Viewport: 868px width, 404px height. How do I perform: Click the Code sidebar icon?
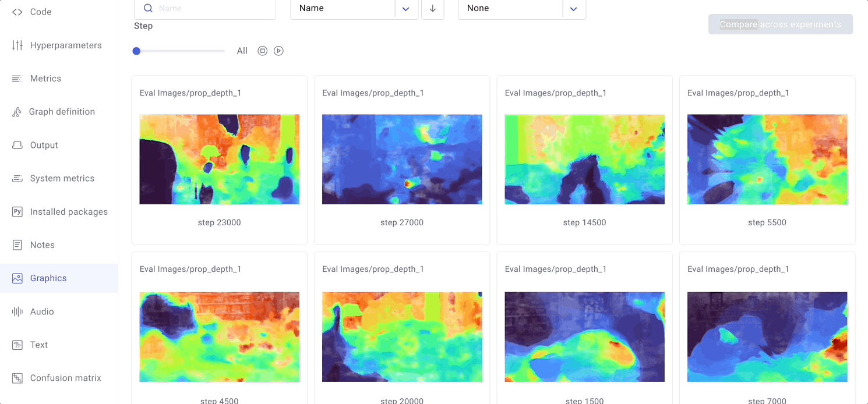[x=17, y=12]
